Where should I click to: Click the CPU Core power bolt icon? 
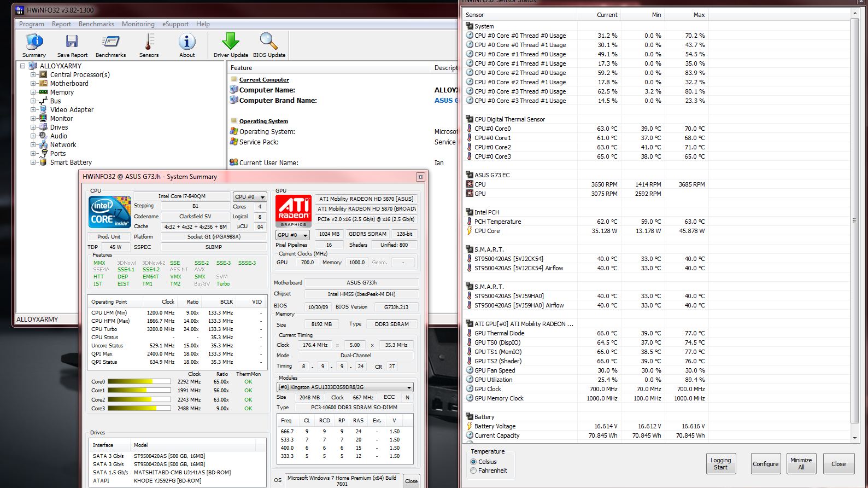click(x=470, y=231)
